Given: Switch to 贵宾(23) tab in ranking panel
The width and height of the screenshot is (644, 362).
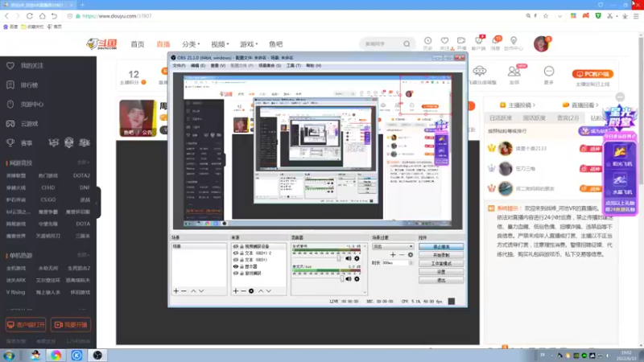Looking at the screenshot, I should click(568, 117).
